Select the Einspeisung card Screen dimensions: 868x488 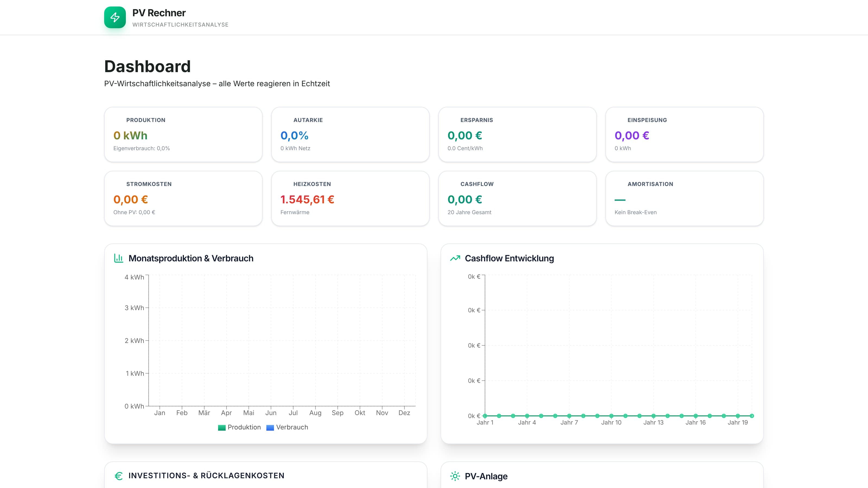tap(684, 134)
